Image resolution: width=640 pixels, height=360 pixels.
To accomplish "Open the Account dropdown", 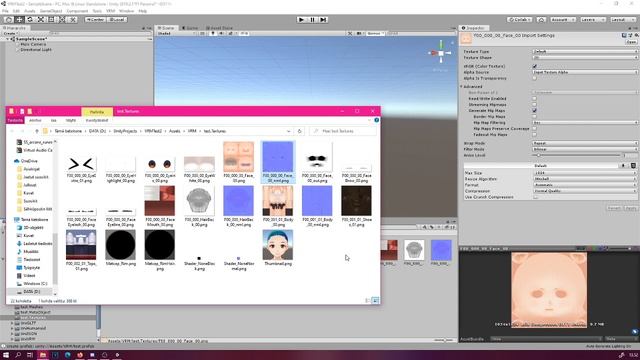I will [562, 20].
